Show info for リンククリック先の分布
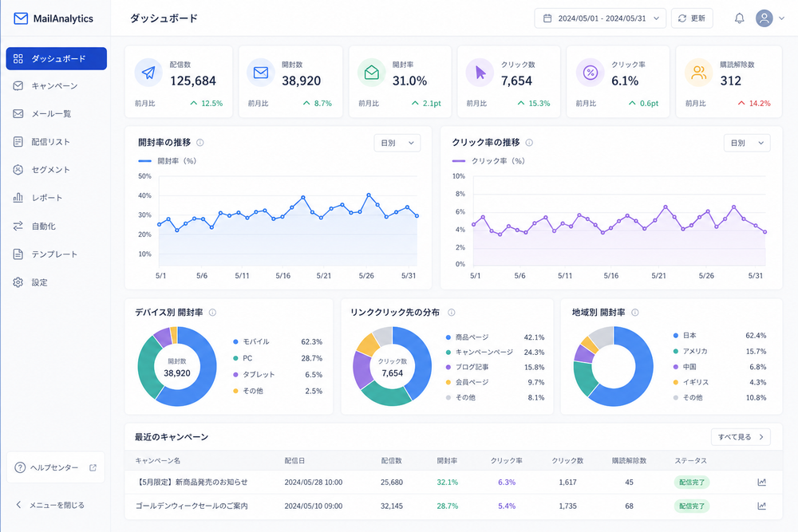The width and height of the screenshot is (798, 532). (x=452, y=313)
